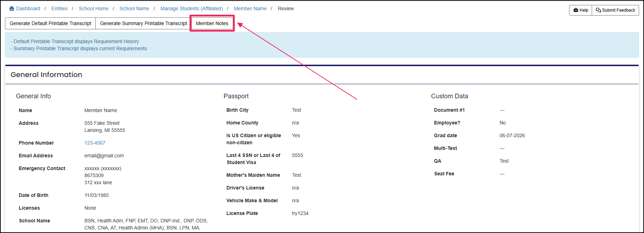
Task: Click license plate value try1234
Action: (300, 213)
